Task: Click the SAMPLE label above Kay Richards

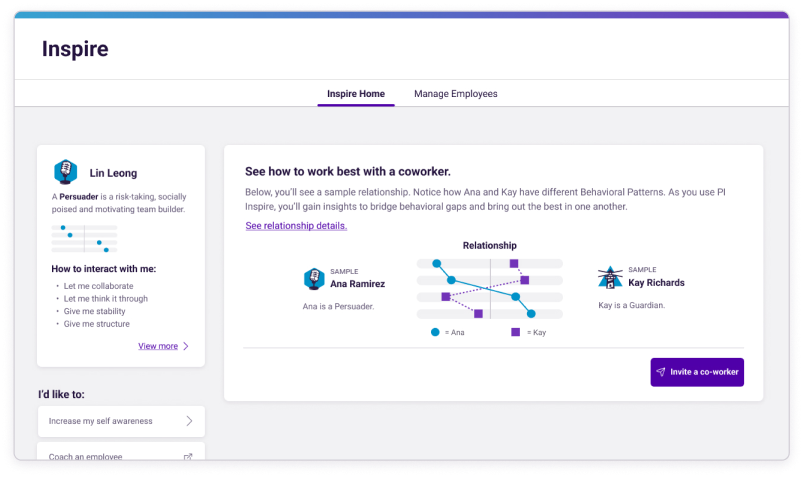Action: pyautogui.click(x=642, y=269)
